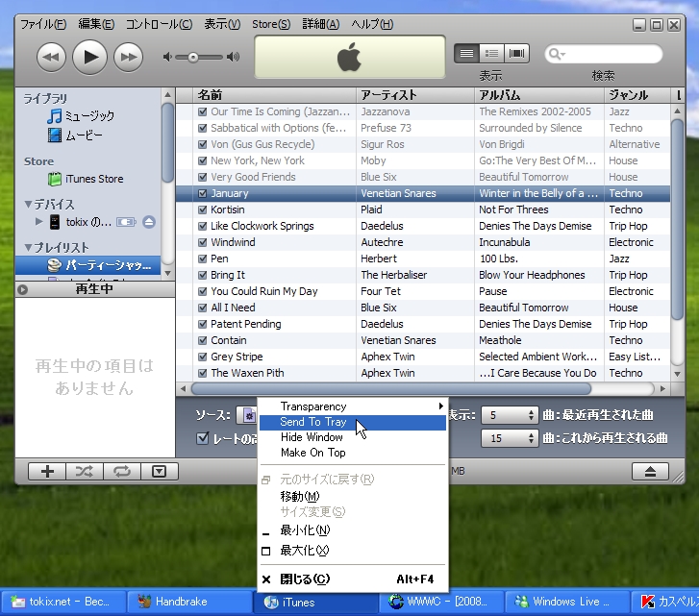
Task: Open the ムービー library
Action: coord(75,135)
